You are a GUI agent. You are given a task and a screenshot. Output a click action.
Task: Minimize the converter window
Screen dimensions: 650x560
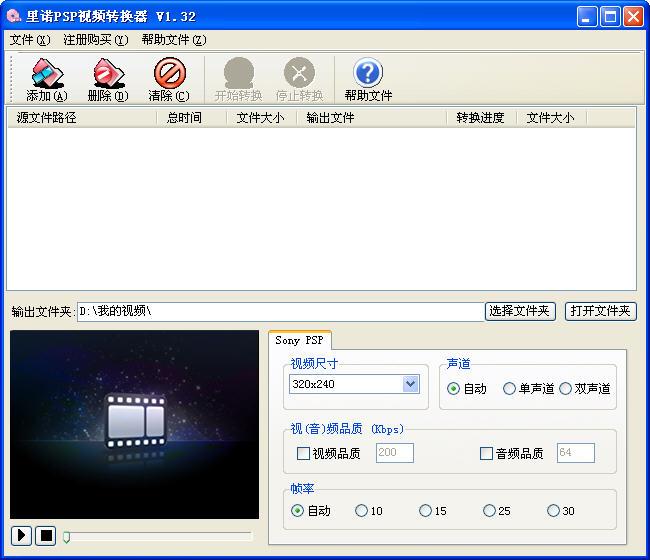click(586, 17)
